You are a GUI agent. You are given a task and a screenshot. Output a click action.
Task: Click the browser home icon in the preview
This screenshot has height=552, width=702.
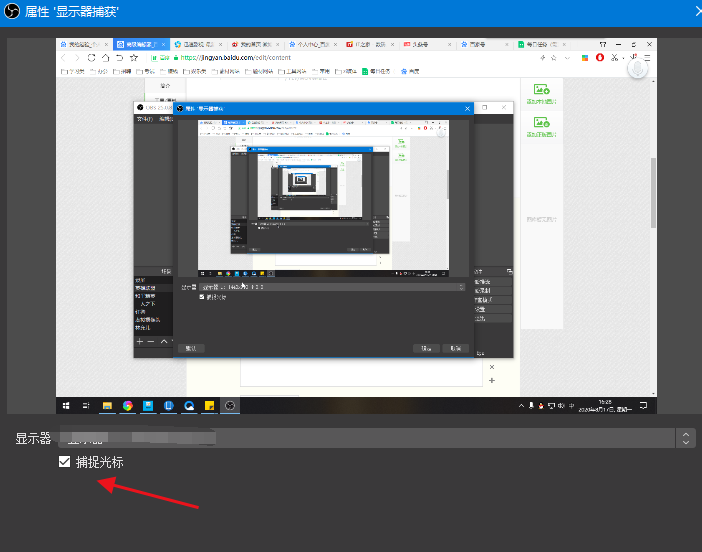point(106,58)
